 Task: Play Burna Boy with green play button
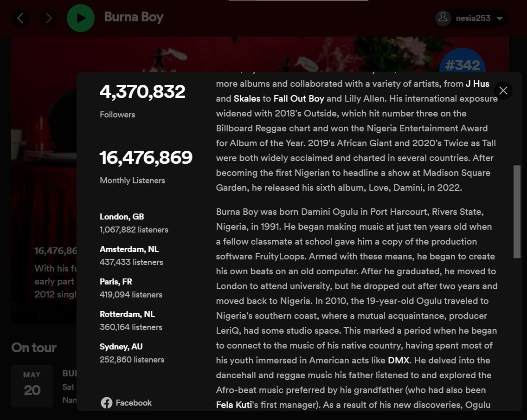click(81, 18)
